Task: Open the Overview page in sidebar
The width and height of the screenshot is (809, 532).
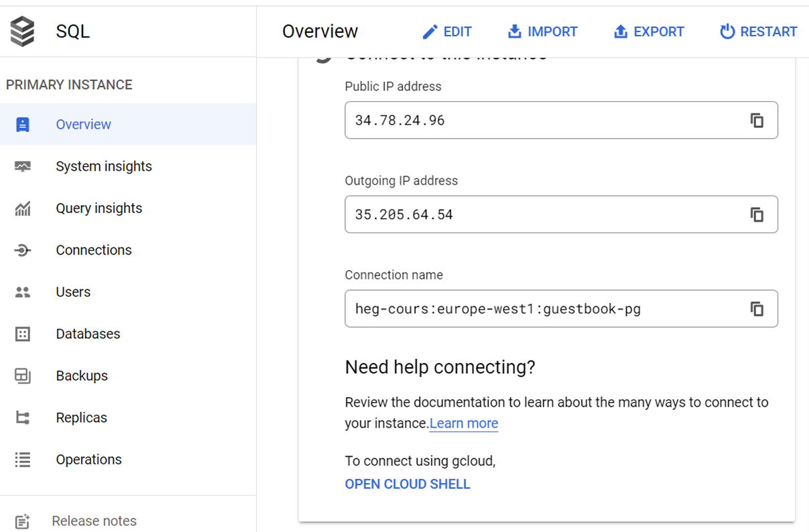Action: (83, 125)
